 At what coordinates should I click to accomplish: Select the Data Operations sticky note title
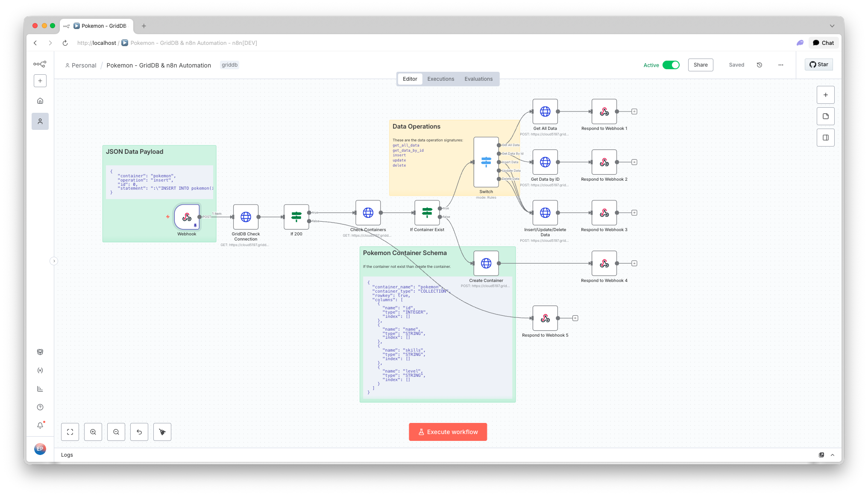coord(416,126)
